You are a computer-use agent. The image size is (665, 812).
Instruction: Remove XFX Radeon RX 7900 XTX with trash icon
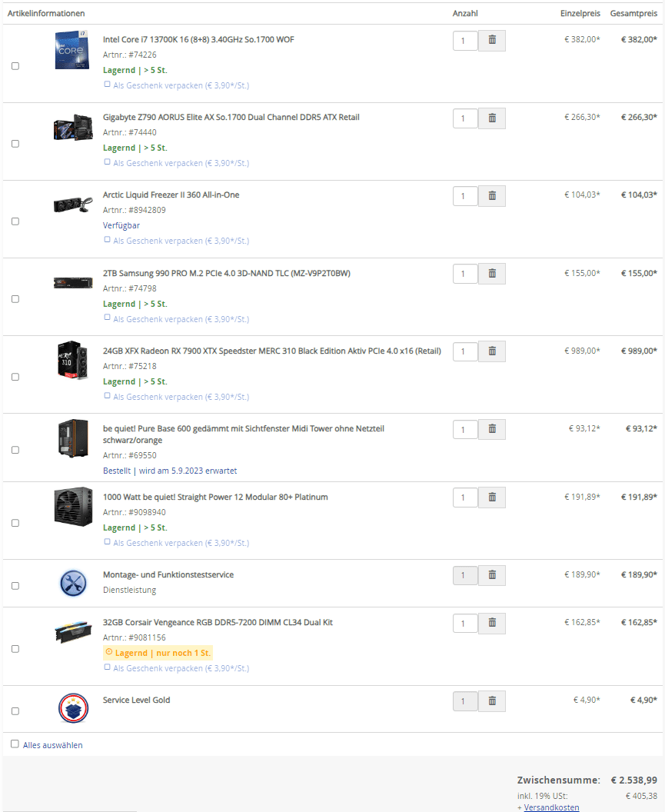pos(492,351)
